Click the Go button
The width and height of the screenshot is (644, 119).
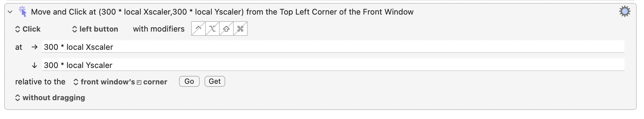coord(189,81)
